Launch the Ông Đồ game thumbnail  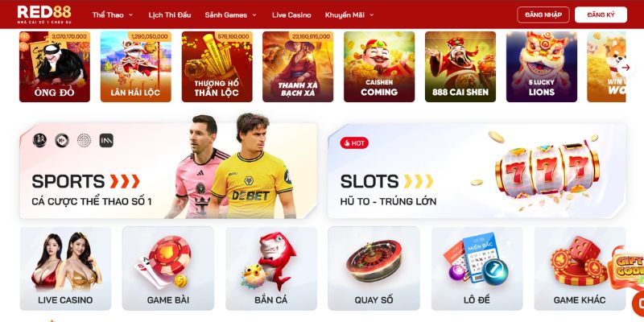click(x=55, y=67)
